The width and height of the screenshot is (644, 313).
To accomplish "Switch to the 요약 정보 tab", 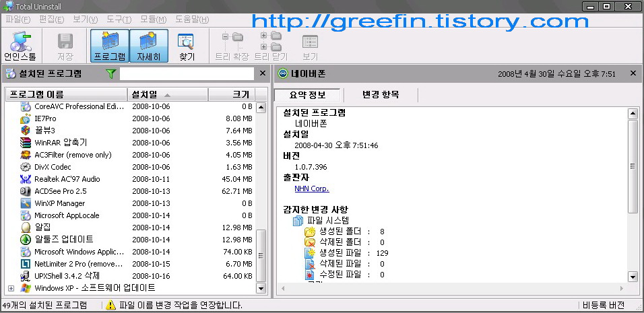I will [x=308, y=95].
